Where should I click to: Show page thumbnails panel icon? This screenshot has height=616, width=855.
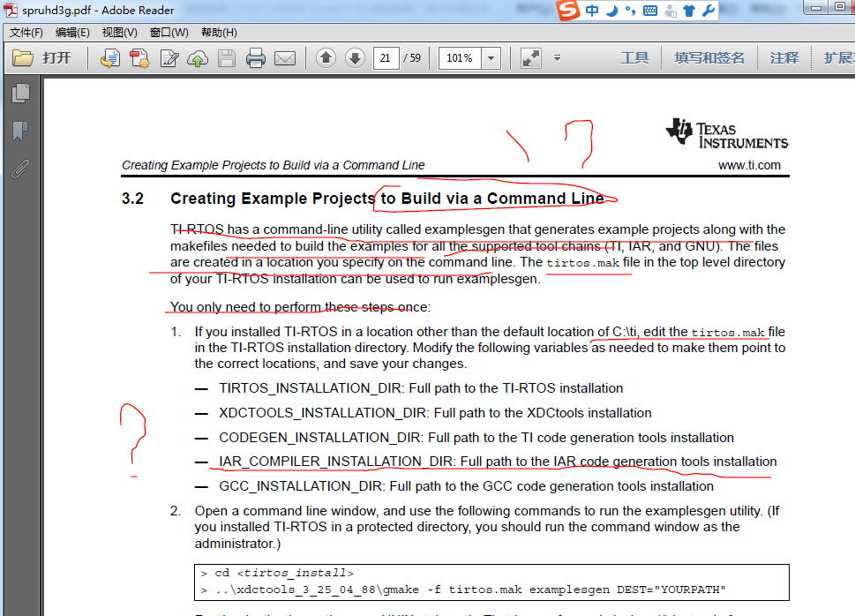pos(20,94)
